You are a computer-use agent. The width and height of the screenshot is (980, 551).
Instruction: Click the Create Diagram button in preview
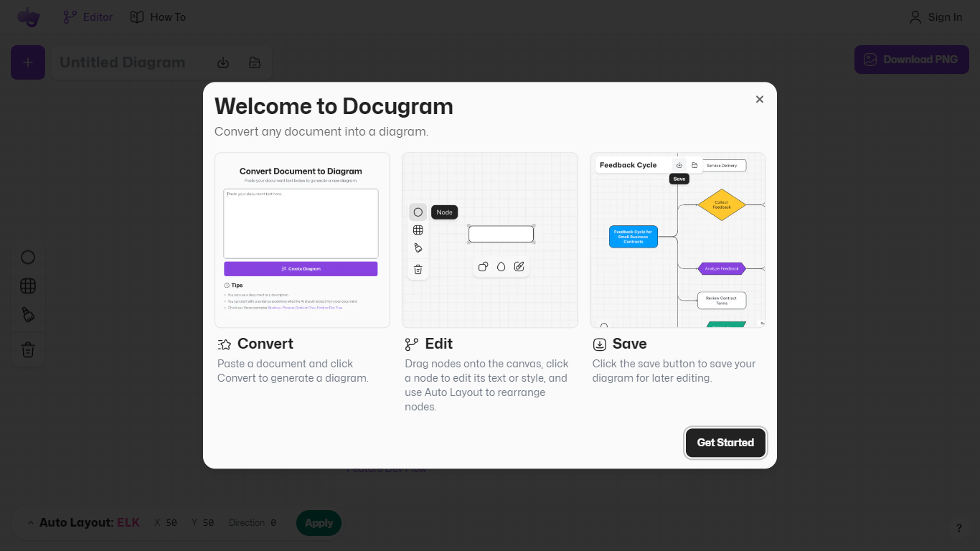[301, 269]
